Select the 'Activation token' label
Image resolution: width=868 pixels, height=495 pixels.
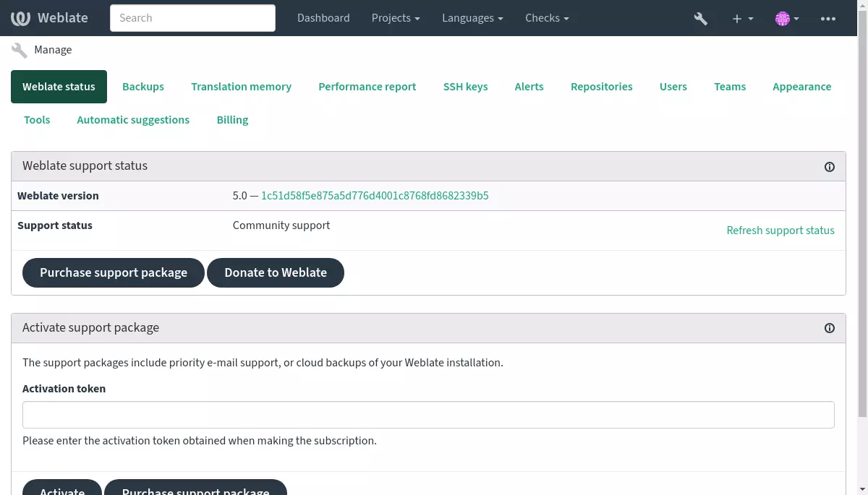[x=64, y=389]
